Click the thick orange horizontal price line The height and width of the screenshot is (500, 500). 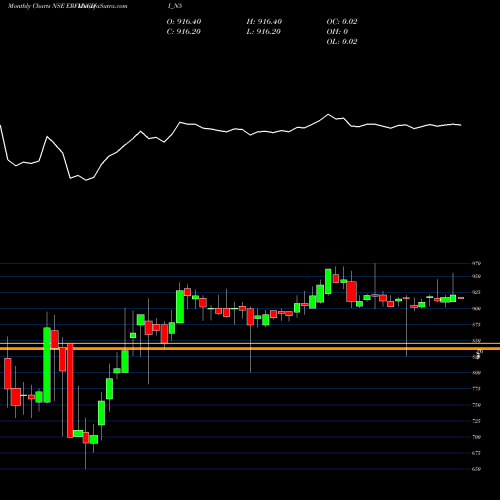[x=250, y=348]
